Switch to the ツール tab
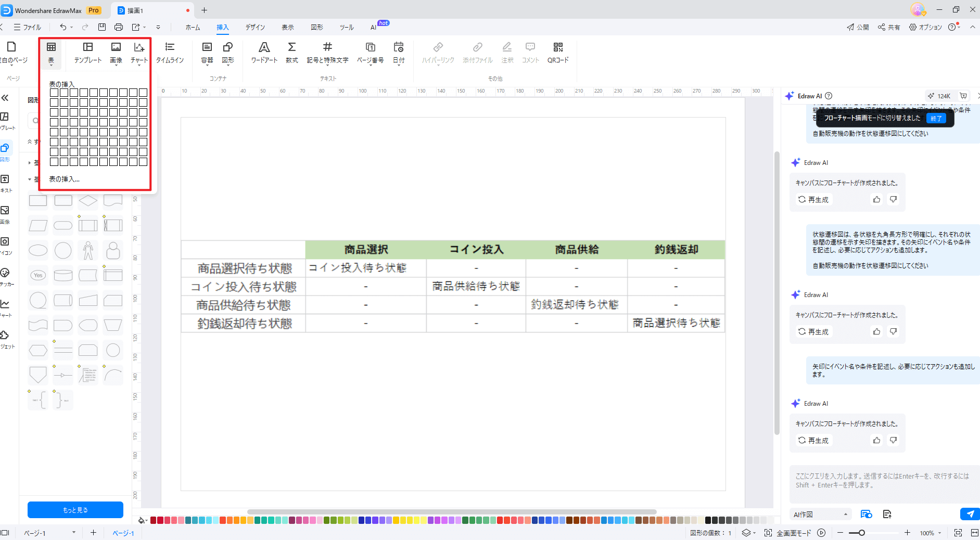The width and height of the screenshot is (980, 540). 347,27
